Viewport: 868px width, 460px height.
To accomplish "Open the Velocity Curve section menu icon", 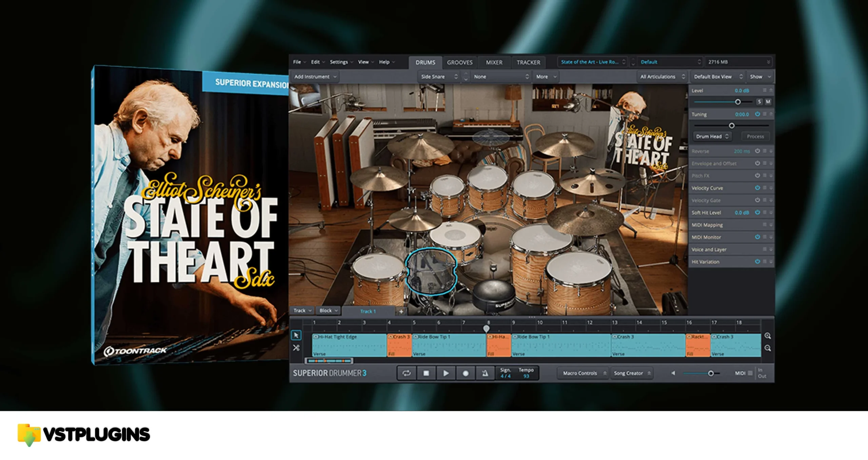I will point(765,188).
